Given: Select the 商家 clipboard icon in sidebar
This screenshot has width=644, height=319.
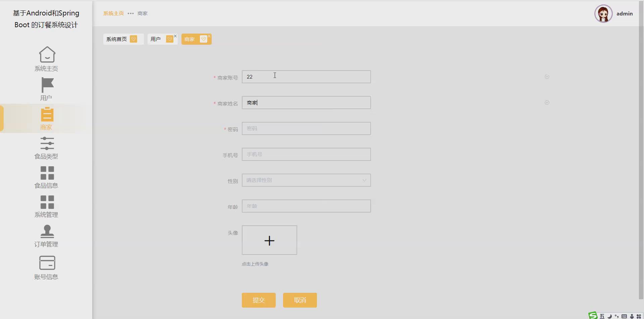Looking at the screenshot, I should click(47, 114).
